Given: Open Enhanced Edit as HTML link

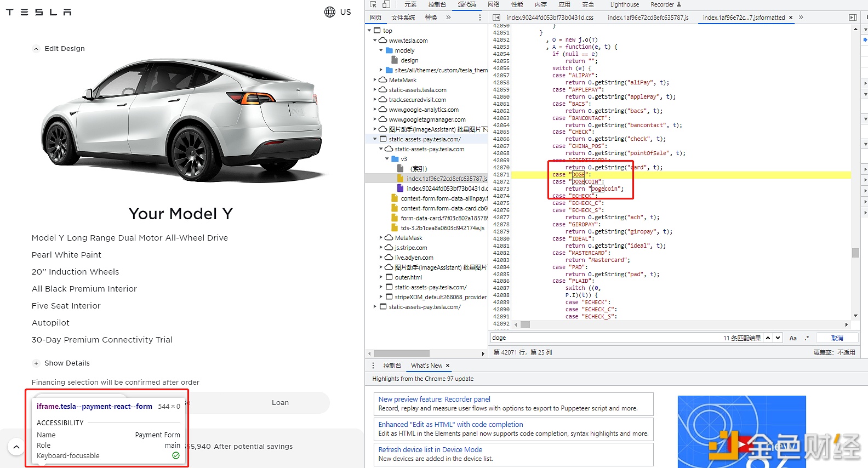Looking at the screenshot, I should coord(450,425).
